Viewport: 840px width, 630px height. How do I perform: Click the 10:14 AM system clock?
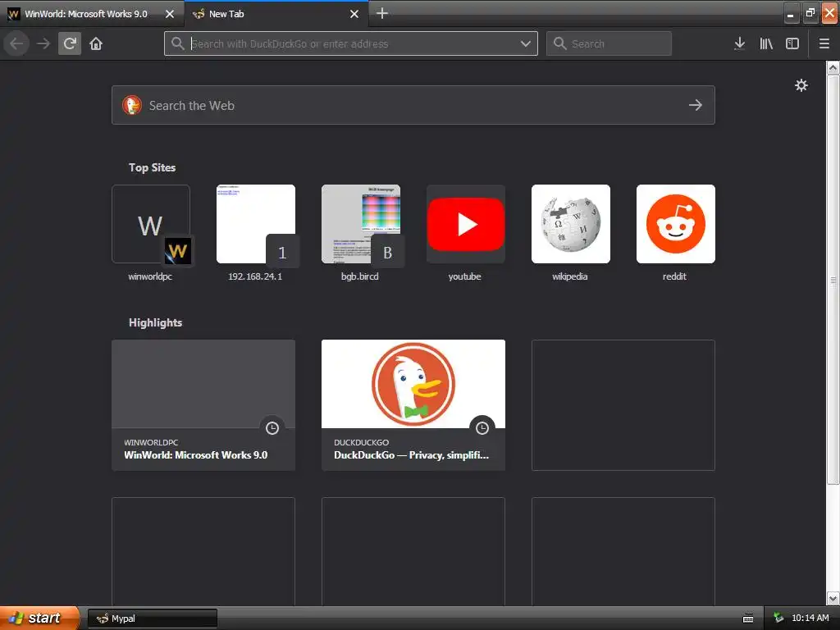pyautogui.click(x=810, y=619)
